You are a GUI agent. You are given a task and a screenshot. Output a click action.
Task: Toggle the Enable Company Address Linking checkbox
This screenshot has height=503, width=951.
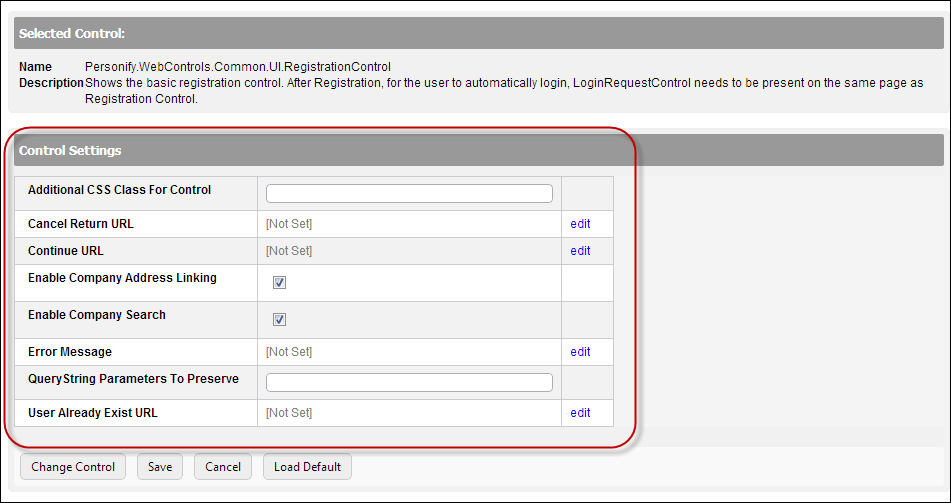[279, 283]
